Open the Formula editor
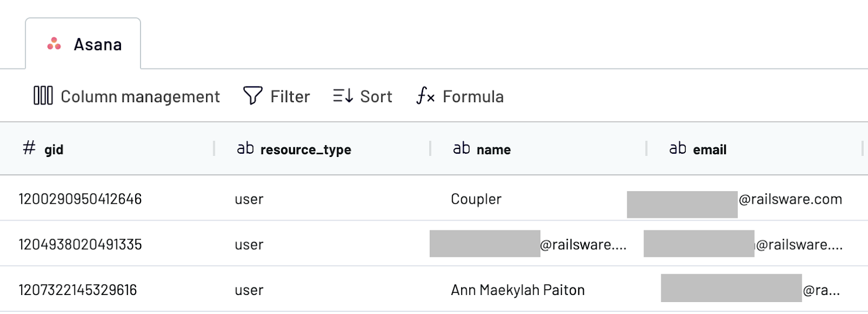This screenshot has height=314, width=868. (x=473, y=97)
